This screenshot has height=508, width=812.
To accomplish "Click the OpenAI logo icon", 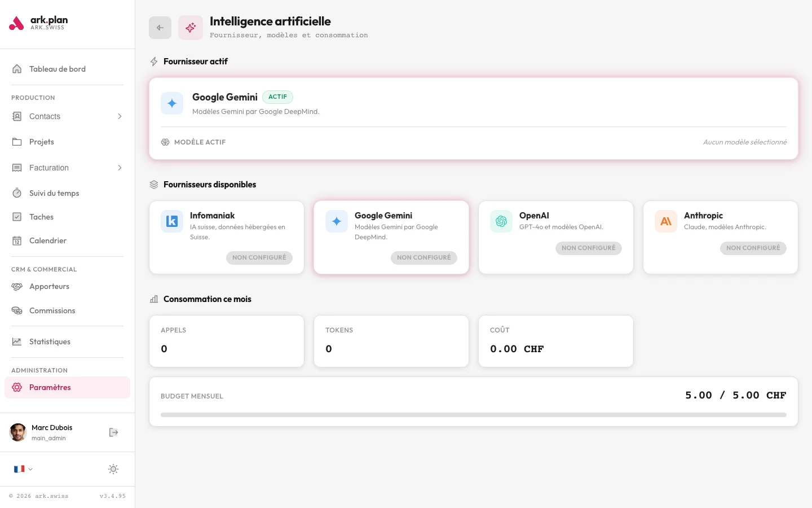I will pyautogui.click(x=501, y=221).
